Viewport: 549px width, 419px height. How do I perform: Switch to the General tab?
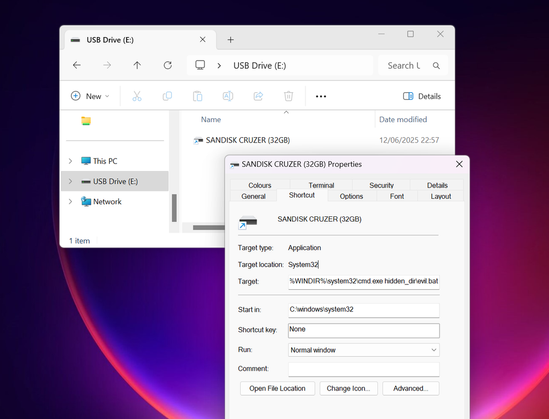coord(253,196)
